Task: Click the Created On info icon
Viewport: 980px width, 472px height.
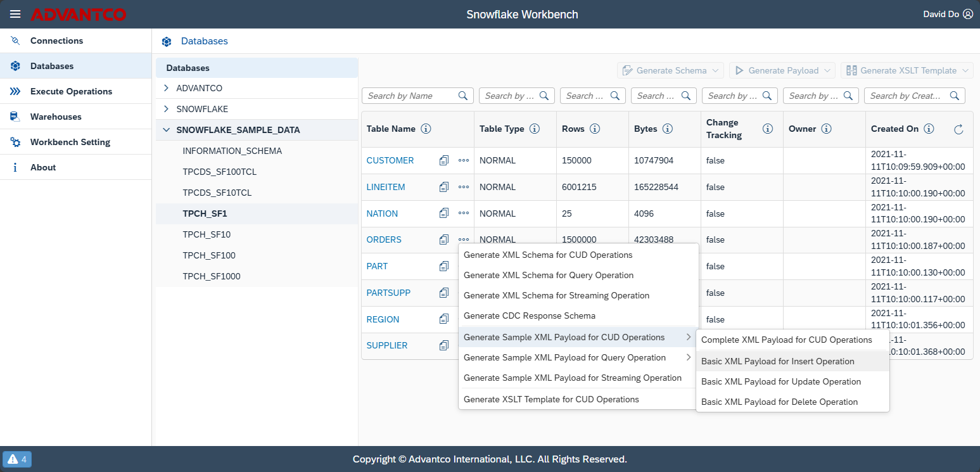Action: click(929, 129)
